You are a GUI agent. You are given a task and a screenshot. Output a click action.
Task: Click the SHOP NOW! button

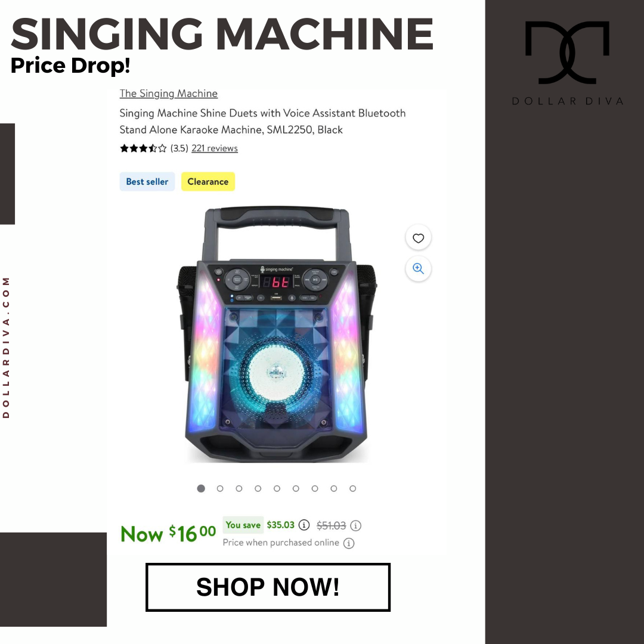pyautogui.click(x=268, y=587)
